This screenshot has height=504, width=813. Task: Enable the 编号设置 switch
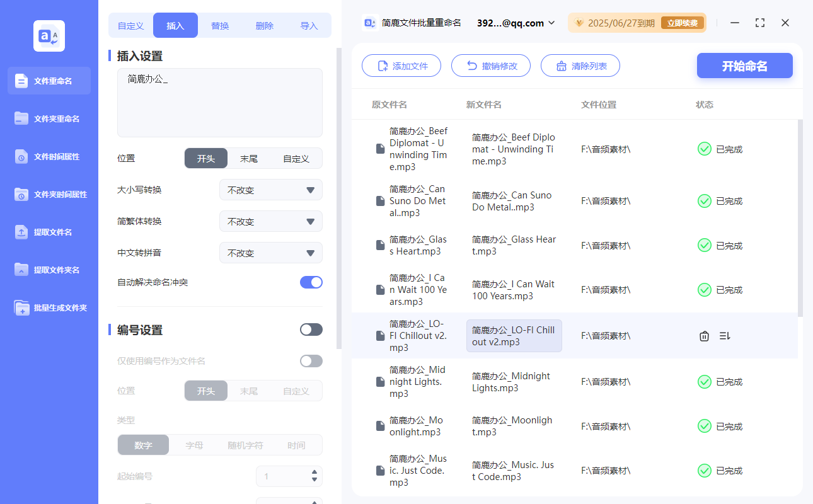click(x=311, y=329)
